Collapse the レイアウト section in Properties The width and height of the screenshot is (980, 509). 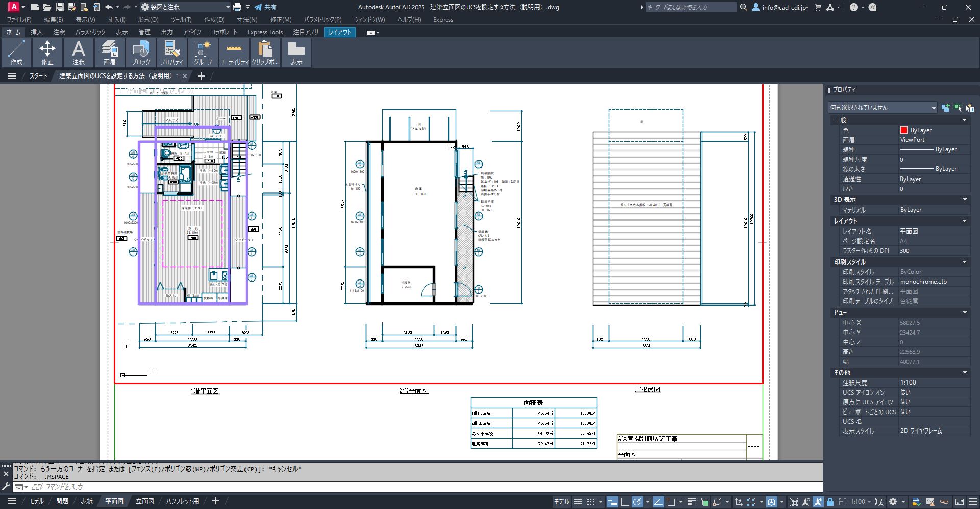(x=964, y=221)
